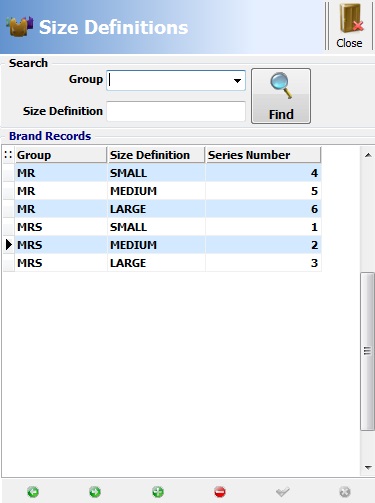Select series number 5 cell
Image resolution: width=375 pixels, height=503 pixels.
point(263,191)
